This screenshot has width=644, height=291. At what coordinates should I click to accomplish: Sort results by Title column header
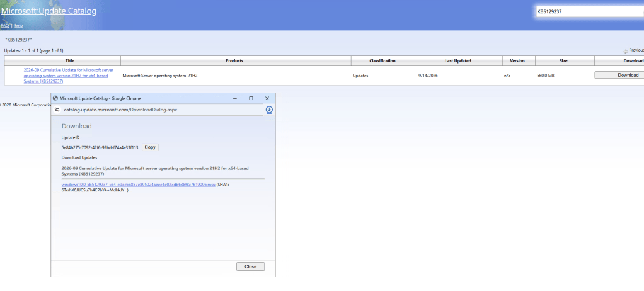point(70,60)
